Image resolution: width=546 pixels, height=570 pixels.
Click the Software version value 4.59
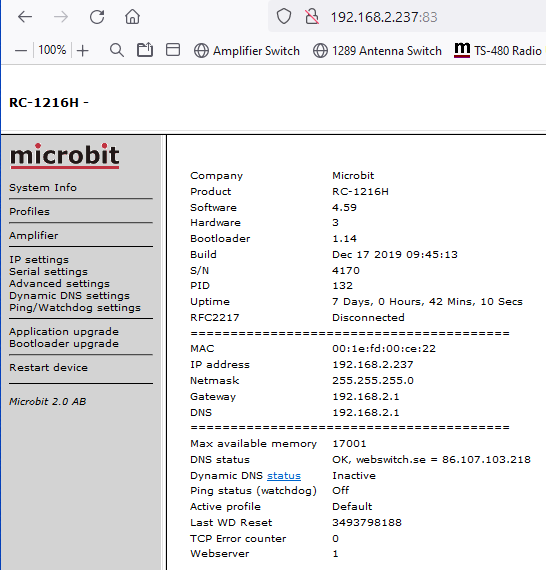click(344, 207)
